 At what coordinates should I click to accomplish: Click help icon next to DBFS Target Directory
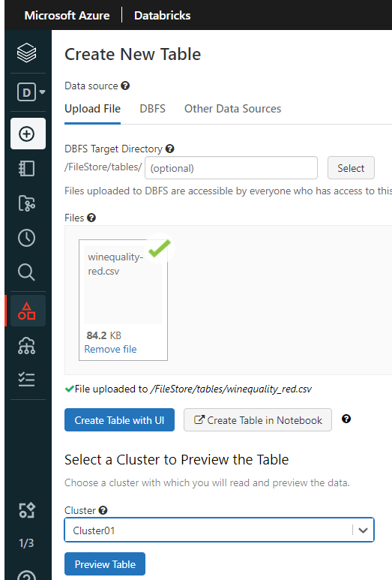coord(169,149)
